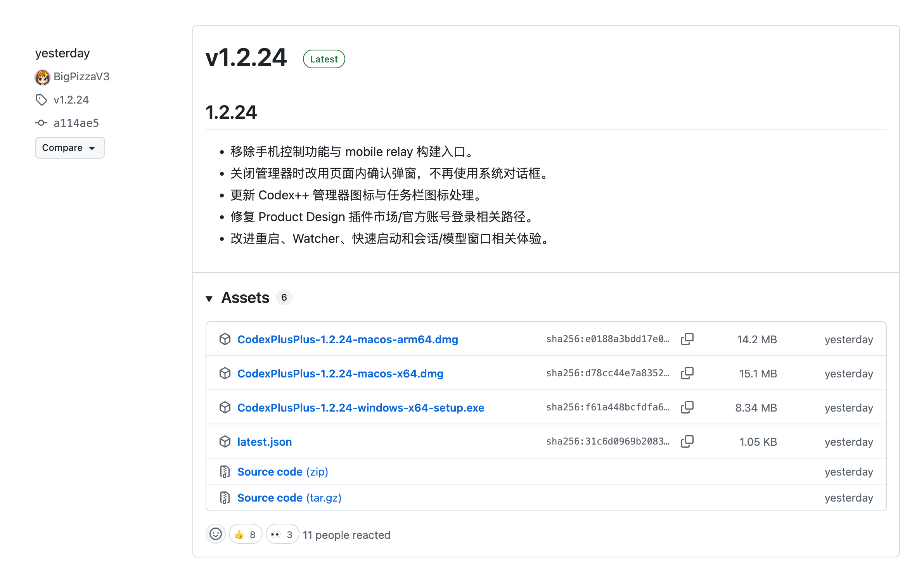Collapse the Assets section triangle
The image size is (924, 571).
pyautogui.click(x=209, y=298)
